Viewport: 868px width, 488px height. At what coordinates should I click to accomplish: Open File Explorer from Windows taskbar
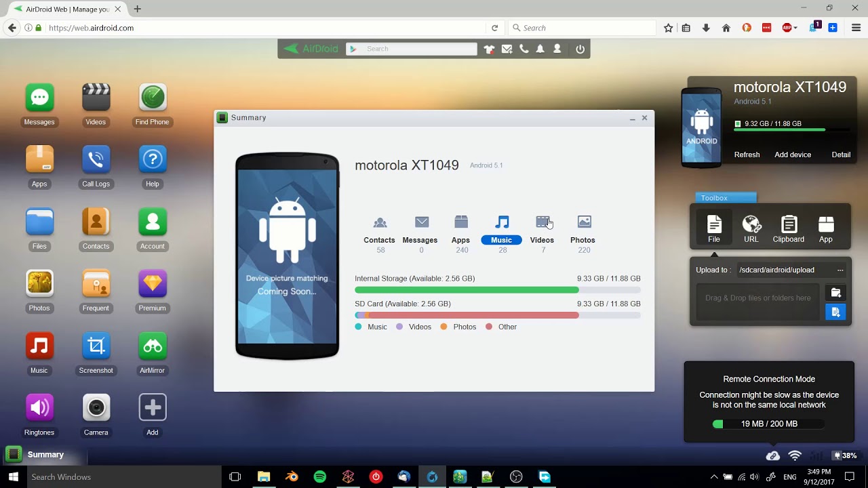[264, 477]
